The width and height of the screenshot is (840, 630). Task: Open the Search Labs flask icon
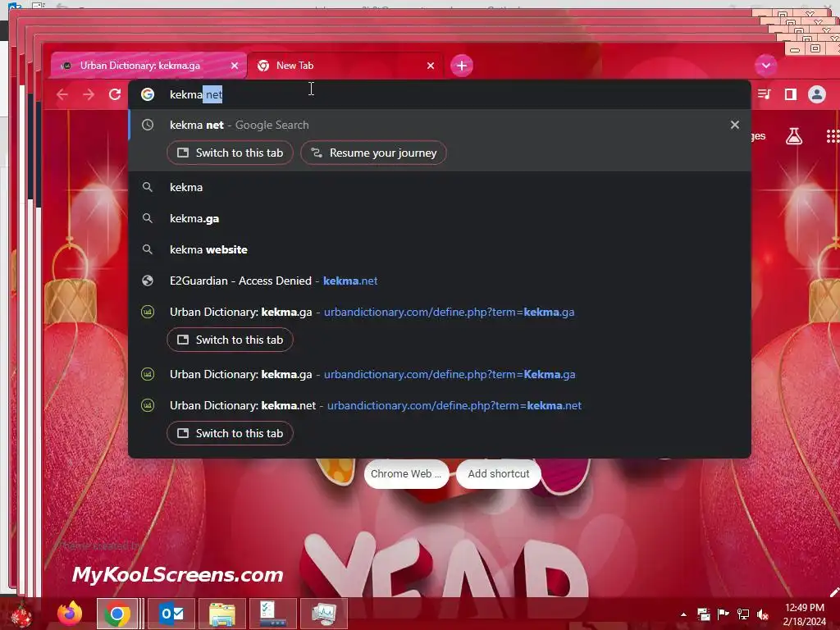click(x=794, y=137)
